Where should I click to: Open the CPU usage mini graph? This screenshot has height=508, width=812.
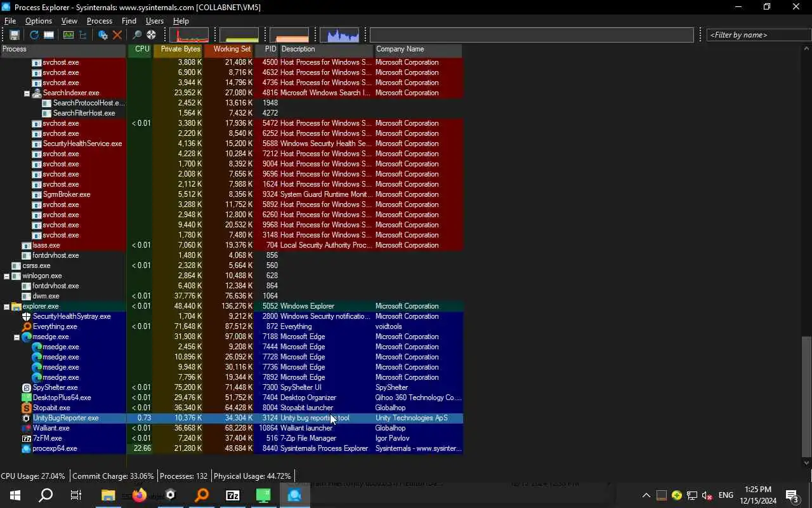[x=189, y=35]
